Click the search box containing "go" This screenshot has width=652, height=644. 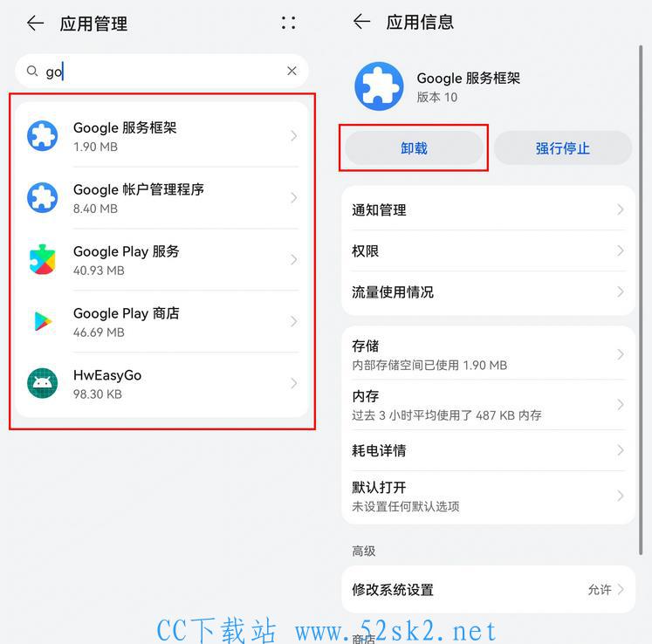point(161,71)
